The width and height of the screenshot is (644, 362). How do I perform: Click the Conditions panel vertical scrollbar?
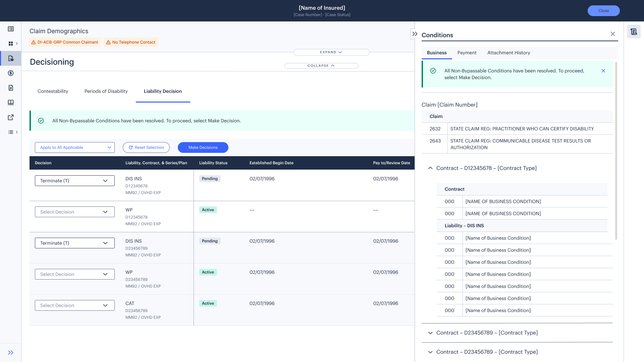click(616, 151)
